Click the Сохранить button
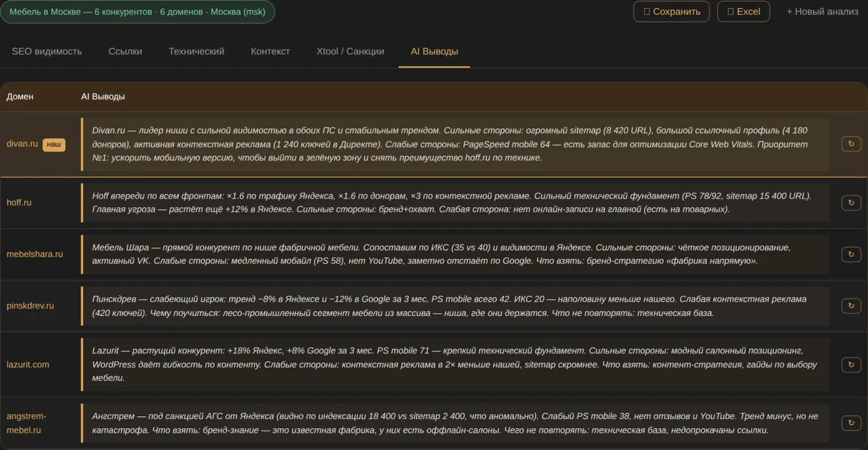The height and width of the screenshot is (450, 868). [x=671, y=11]
